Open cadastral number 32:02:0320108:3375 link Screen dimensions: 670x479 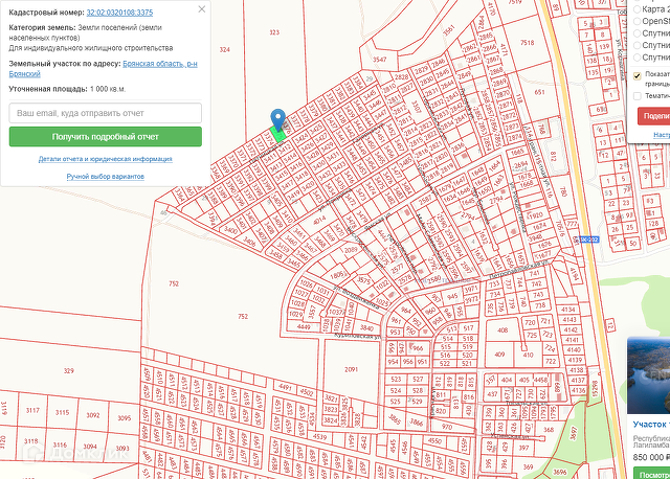120,12
